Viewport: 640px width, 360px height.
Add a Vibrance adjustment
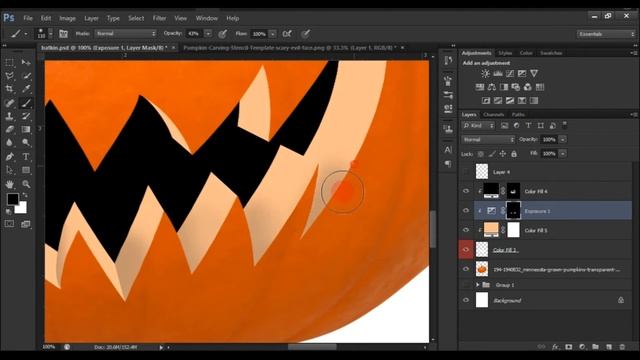(x=534, y=73)
